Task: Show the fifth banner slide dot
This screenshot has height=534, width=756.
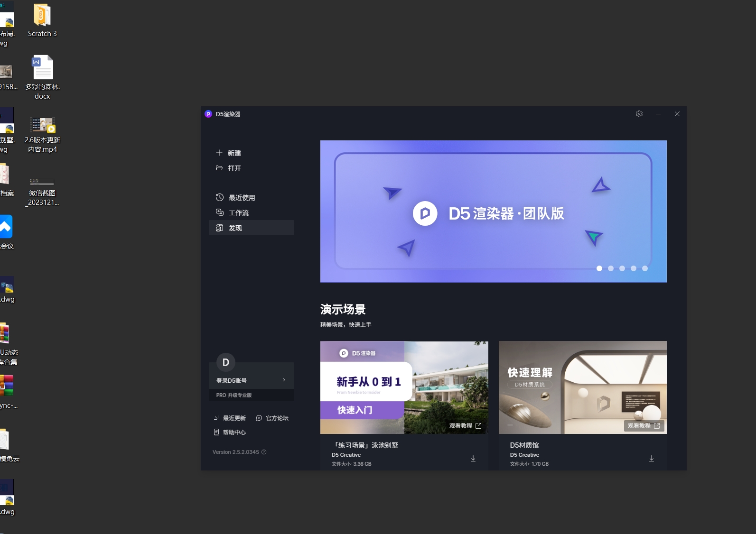Action: coord(645,268)
